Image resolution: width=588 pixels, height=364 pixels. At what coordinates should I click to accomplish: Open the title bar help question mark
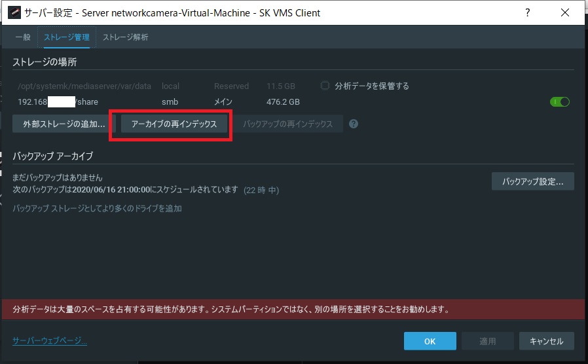coord(527,12)
